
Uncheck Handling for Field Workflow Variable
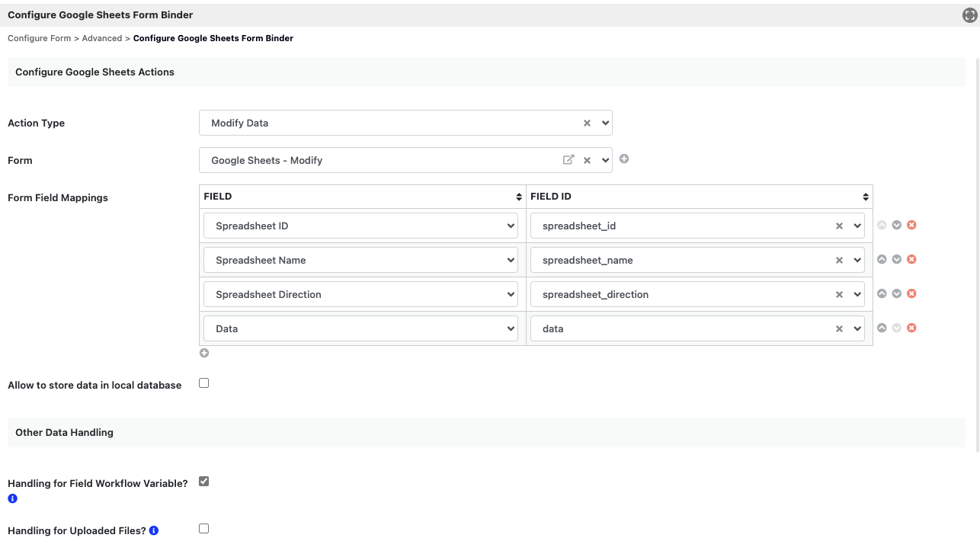point(203,482)
